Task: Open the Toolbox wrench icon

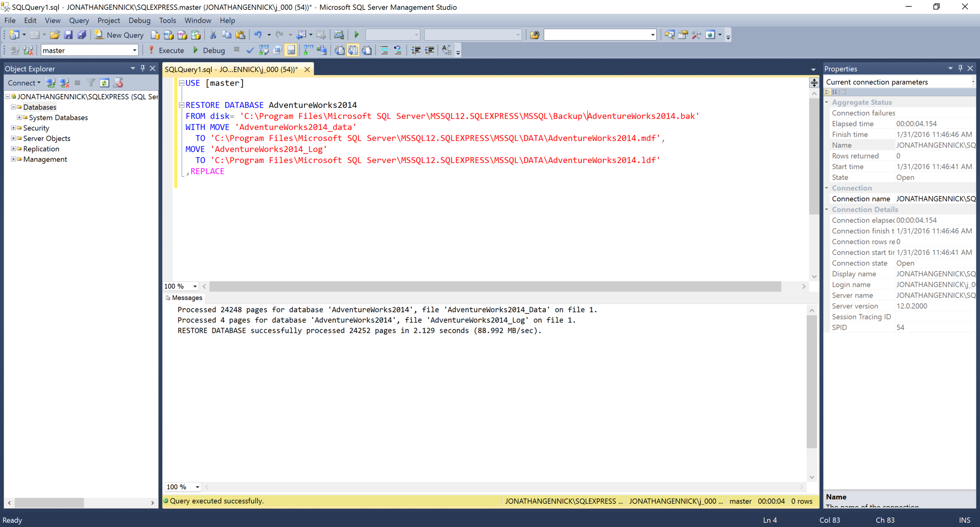Action: [697, 35]
